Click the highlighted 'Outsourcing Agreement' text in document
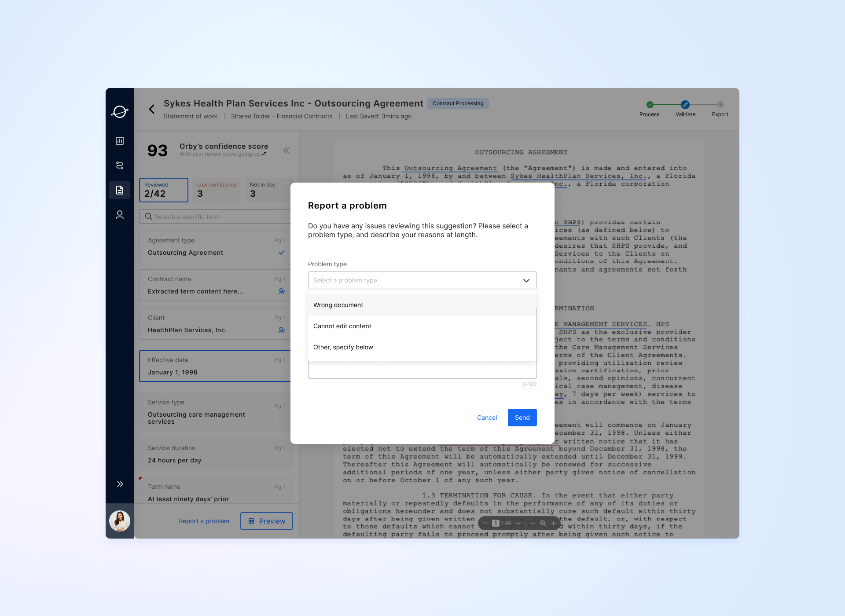845x616 pixels. pyautogui.click(x=450, y=168)
